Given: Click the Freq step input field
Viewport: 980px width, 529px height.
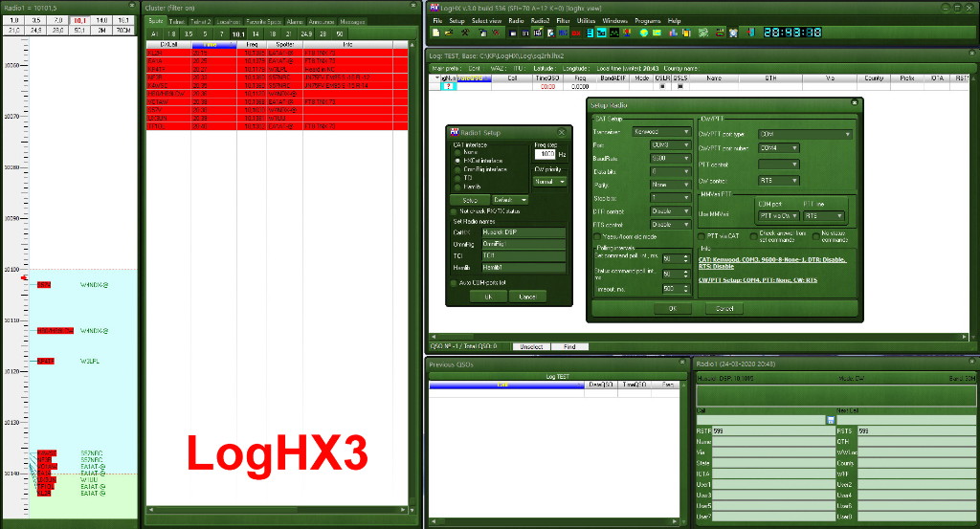Looking at the screenshot, I should click(x=545, y=154).
